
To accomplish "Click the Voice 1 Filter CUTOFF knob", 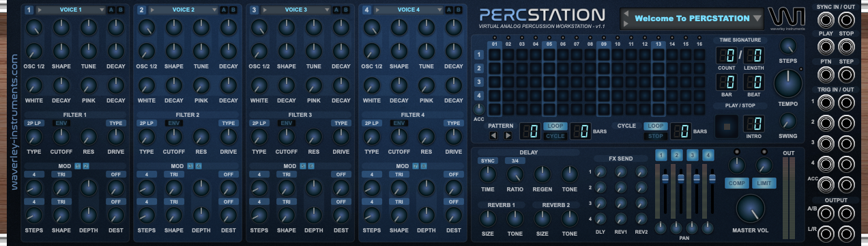I will [x=61, y=137].
